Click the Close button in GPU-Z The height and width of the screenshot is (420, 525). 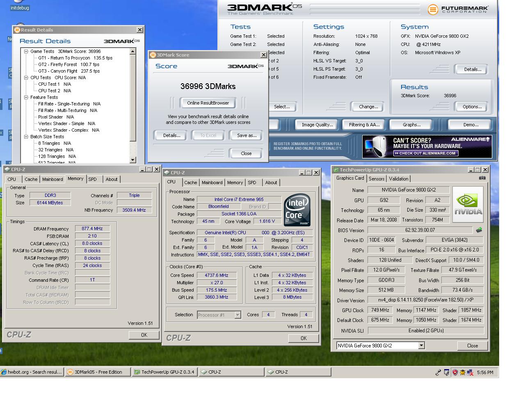[x=472, y=346]
